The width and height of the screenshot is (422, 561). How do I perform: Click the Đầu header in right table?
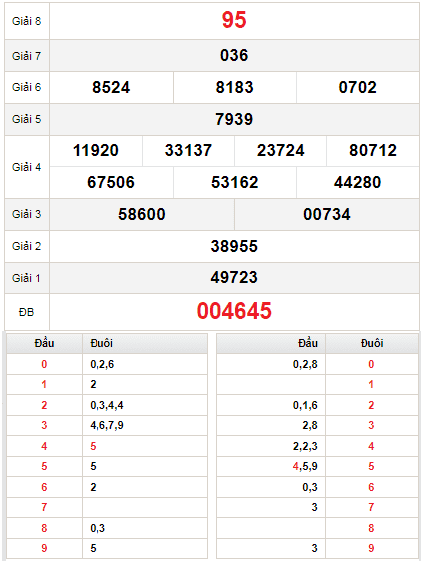(308, 343)
